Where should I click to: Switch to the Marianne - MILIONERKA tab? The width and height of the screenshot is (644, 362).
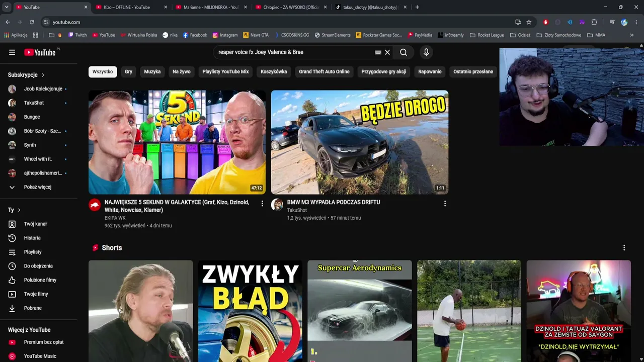[x=210, y=7]
